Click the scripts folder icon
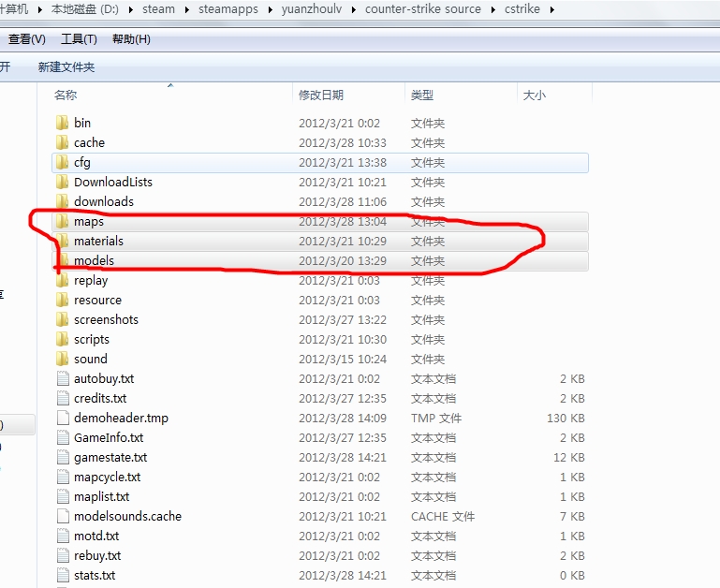Screen dimensions: 720x588 click(62, 340)
